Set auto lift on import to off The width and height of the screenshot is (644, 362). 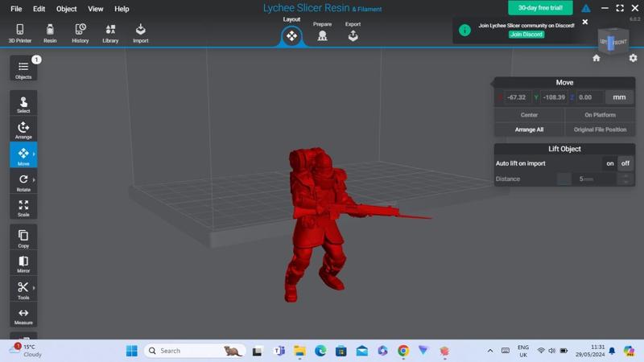click(x=625, y=163)
